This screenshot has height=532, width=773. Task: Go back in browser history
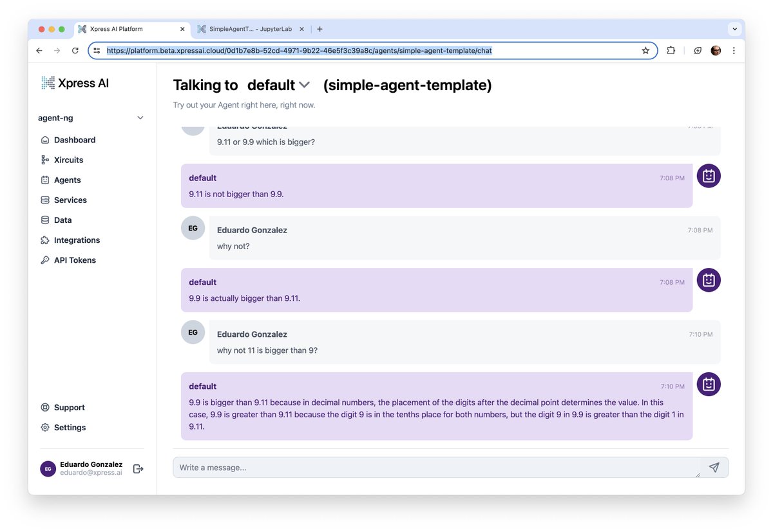pos(39,50)
